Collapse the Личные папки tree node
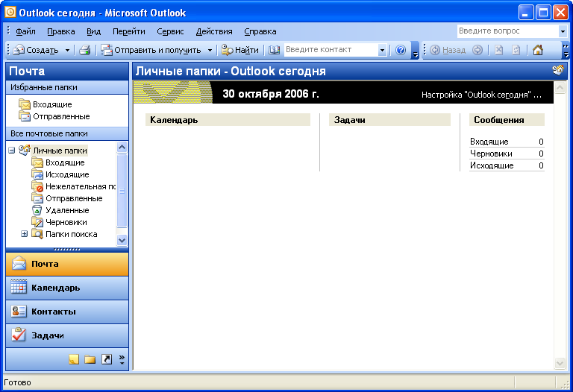Screen dimensions: 573x392 (12, 151)
